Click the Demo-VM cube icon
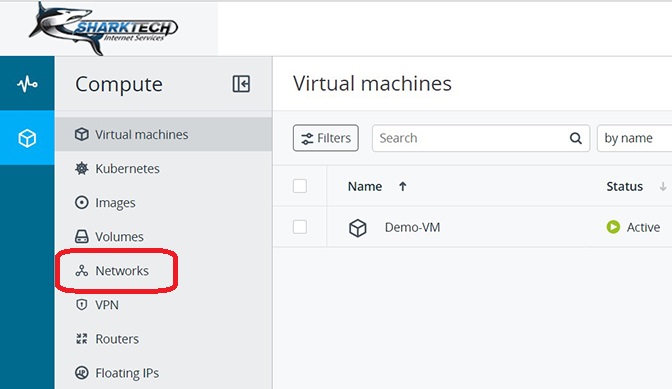The image size is (672, 389). point(357,227)
